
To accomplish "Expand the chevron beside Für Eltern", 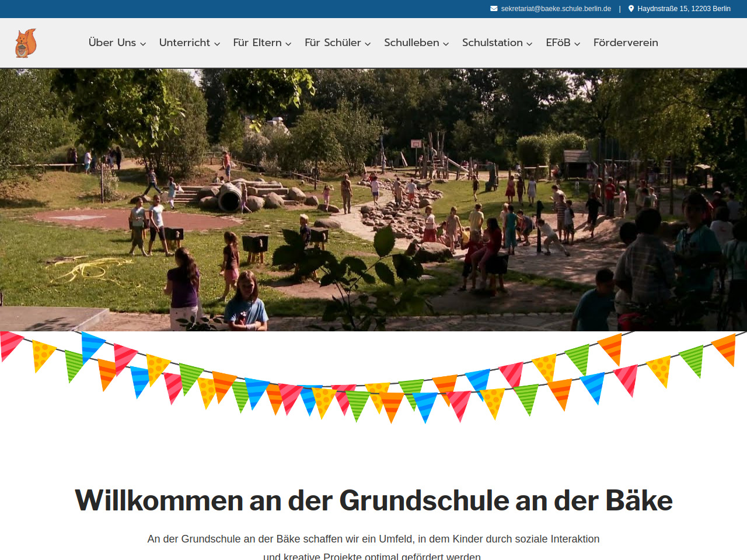I will 288,44.
